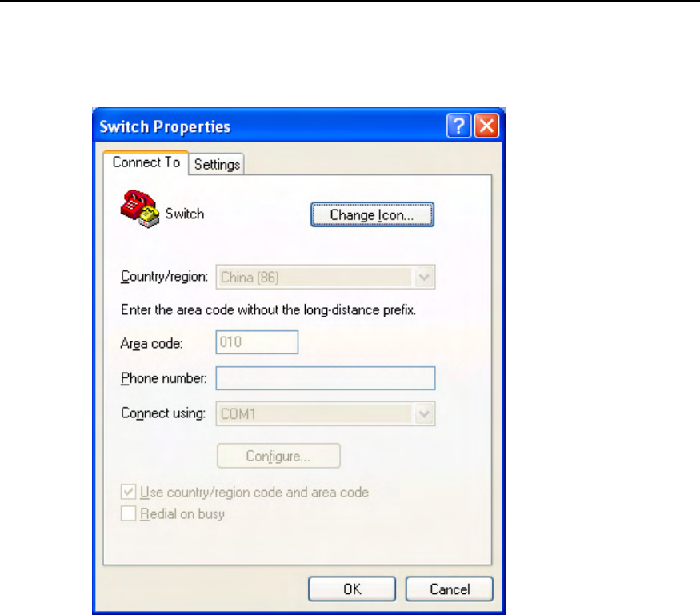Select the Connect To tab
The height and width of the screenshot is (615, 700).
click(x=146, y=162)
